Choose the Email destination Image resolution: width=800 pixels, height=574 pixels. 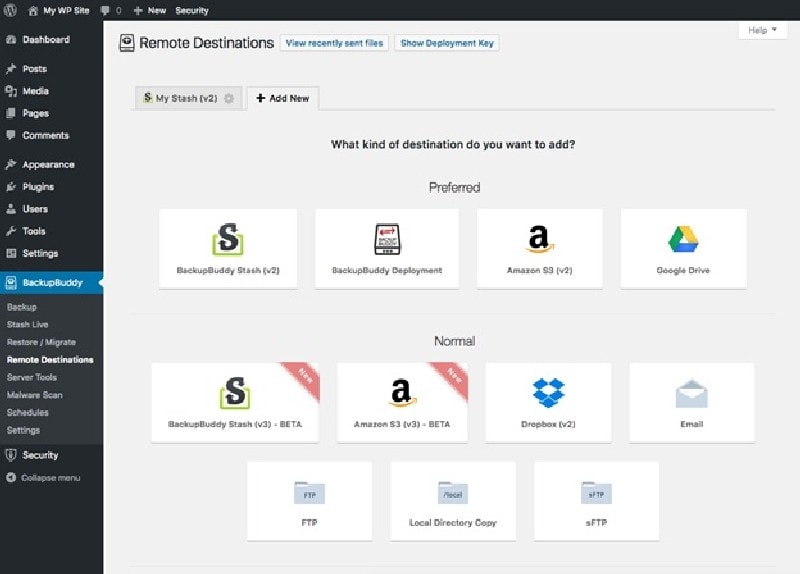692,403
